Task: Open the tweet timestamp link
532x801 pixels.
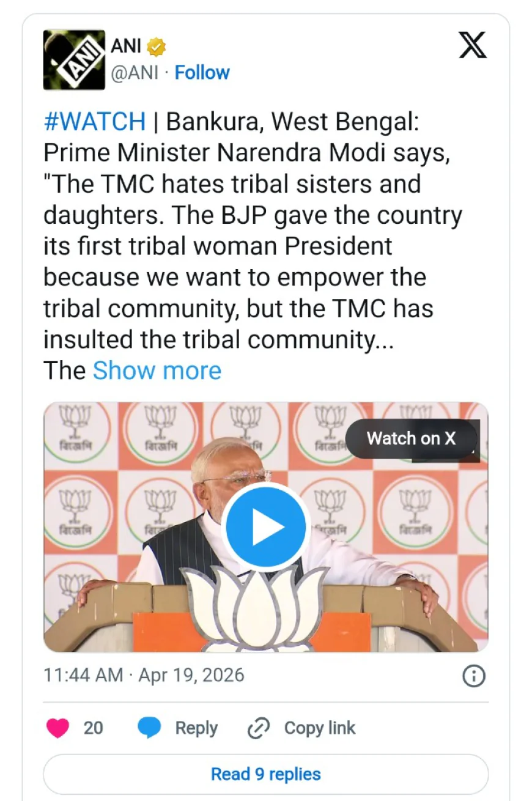Action: [144, 675]
